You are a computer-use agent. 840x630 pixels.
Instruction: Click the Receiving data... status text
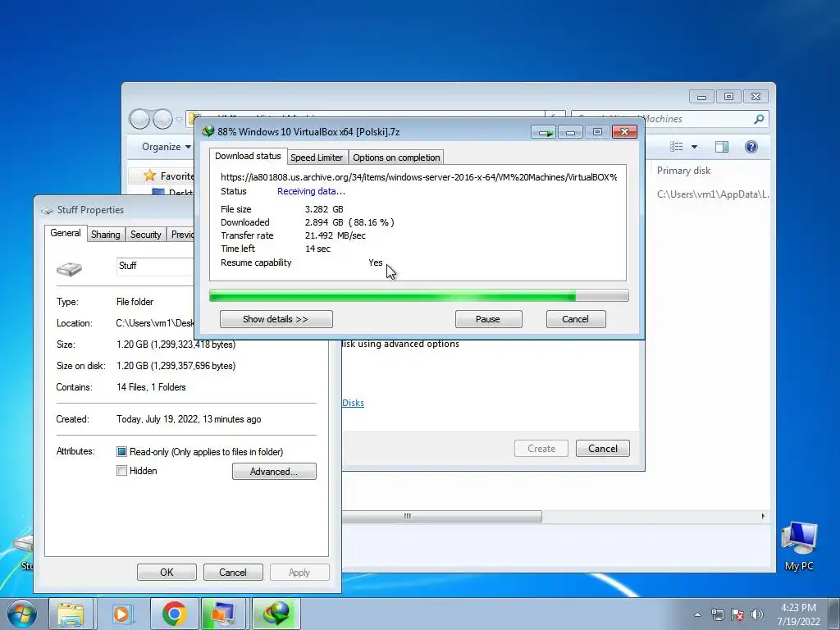click(x=311, y=191)
